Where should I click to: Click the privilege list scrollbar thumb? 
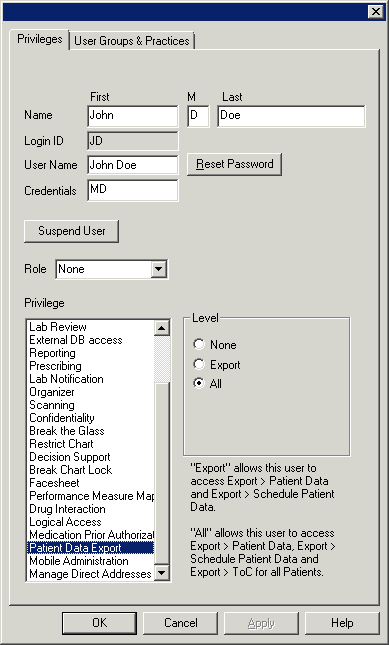click(x=162, y=473)
